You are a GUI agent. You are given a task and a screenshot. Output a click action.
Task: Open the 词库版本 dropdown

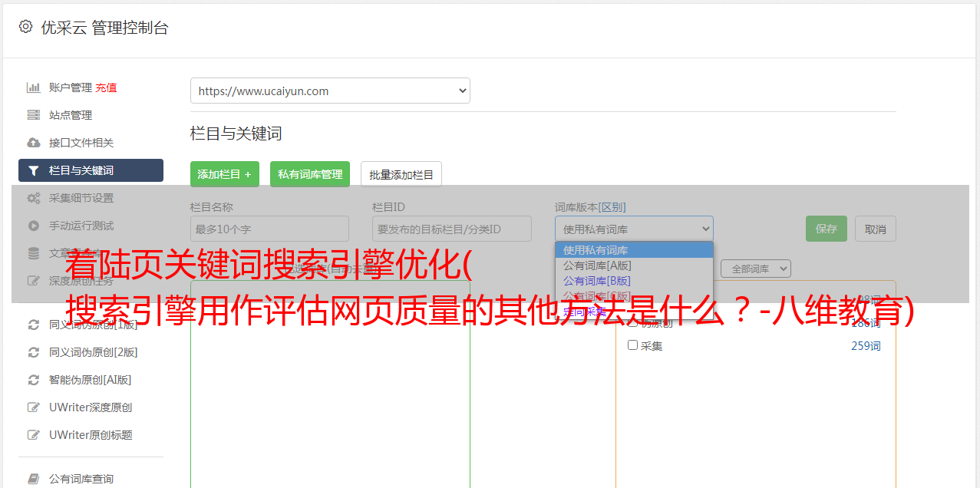(634, 229)
